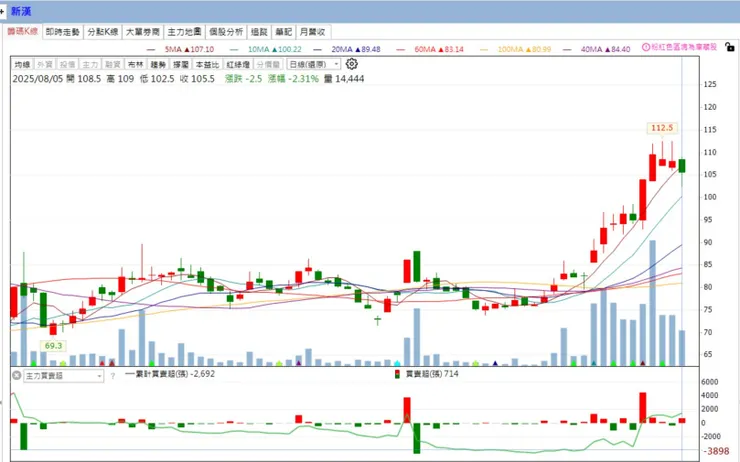Viewport: 740px width, 462px height.
Task: Click the 40MA 84.40 legend entry
Action: coord(605,49)
